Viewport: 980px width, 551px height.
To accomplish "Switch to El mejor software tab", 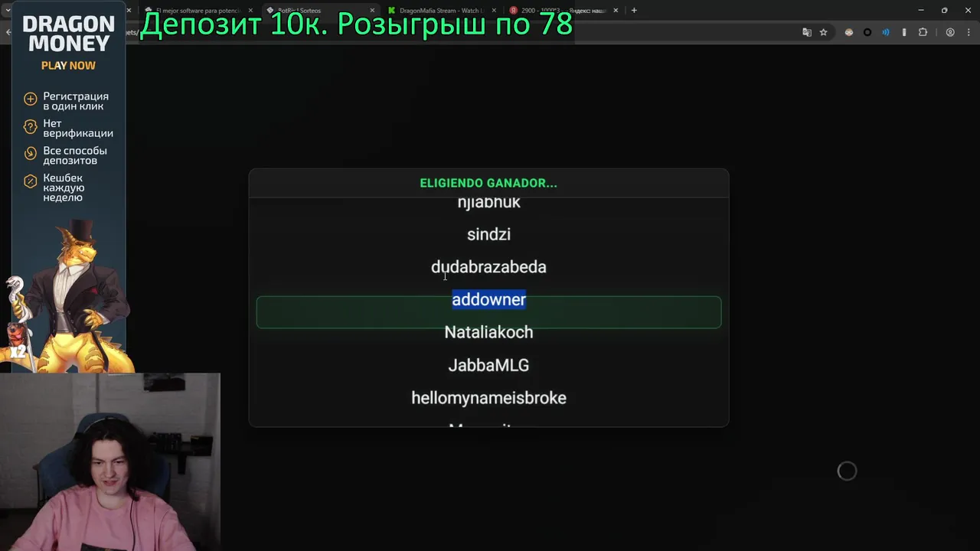I will coord(198,11).
